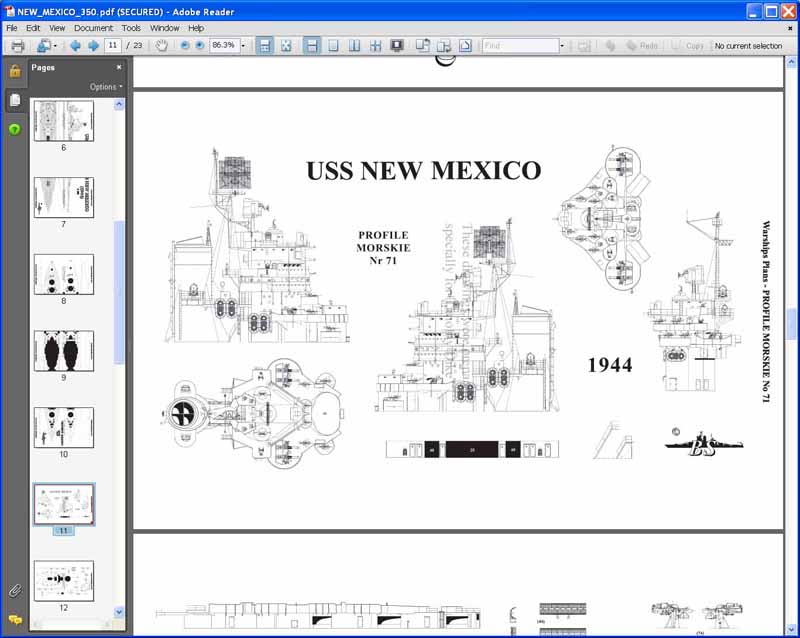This screenshot has width=800, height=638.
Task: Click the thumbnail panel scroll down arrow
Action: coord(119,611)
